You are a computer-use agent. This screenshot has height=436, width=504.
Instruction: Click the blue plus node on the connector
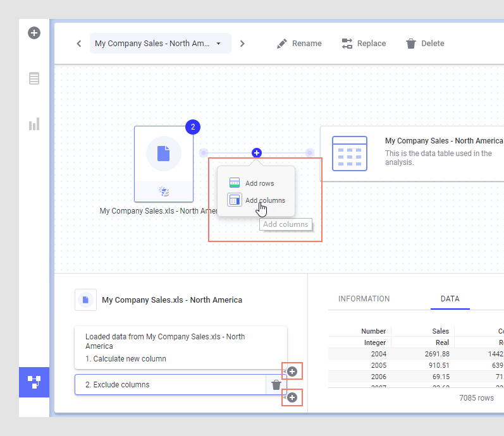click(x=257, y=153)
